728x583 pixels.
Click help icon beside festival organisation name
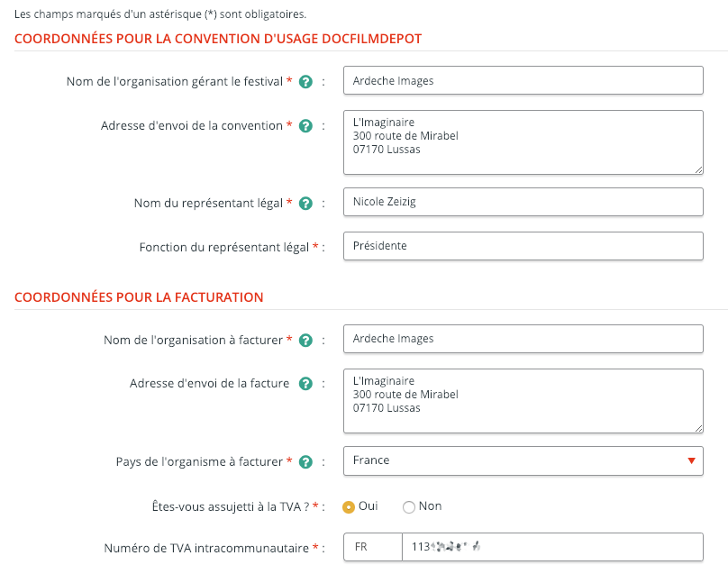pos(305,82)
